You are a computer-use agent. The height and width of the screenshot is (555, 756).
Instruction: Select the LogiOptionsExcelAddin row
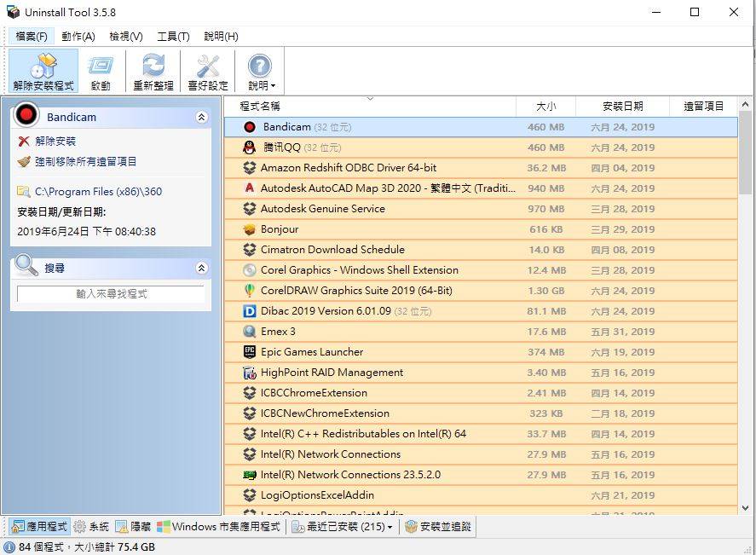coord(481,495)
